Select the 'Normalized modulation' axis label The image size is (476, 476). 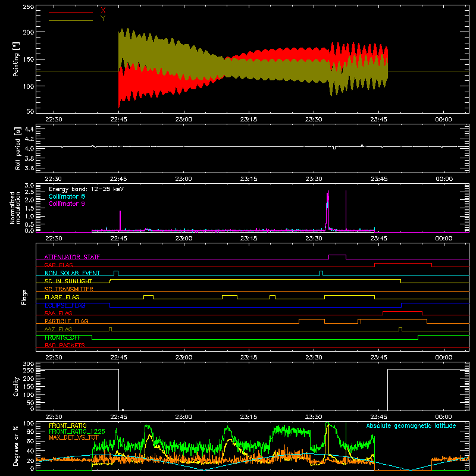15,208
